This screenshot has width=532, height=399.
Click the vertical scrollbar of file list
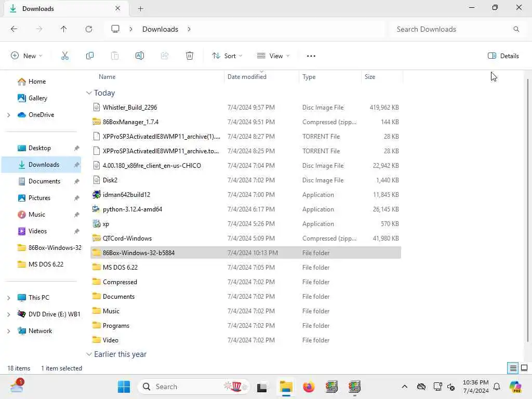pyautogui.click(x=528, y=210)
